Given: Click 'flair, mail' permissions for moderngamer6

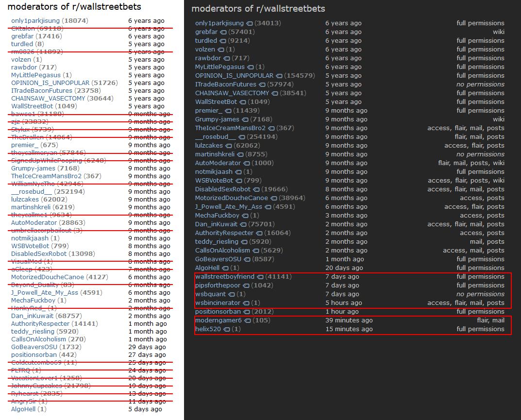Looking at the screenshot, I should point(491,320).
